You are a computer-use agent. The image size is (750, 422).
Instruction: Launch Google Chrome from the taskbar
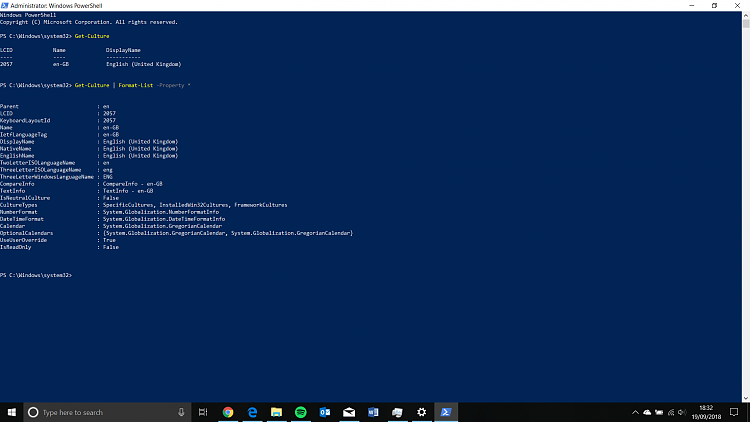228,412
